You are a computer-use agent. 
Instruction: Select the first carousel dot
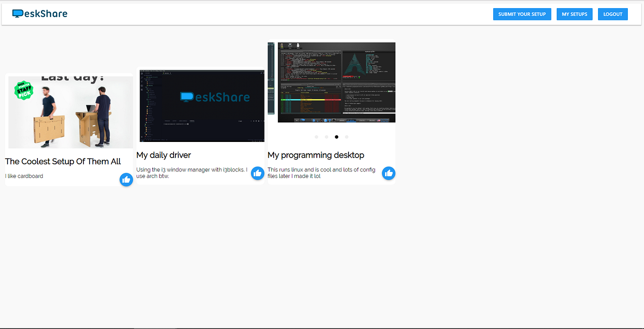(x=316, y=137)
